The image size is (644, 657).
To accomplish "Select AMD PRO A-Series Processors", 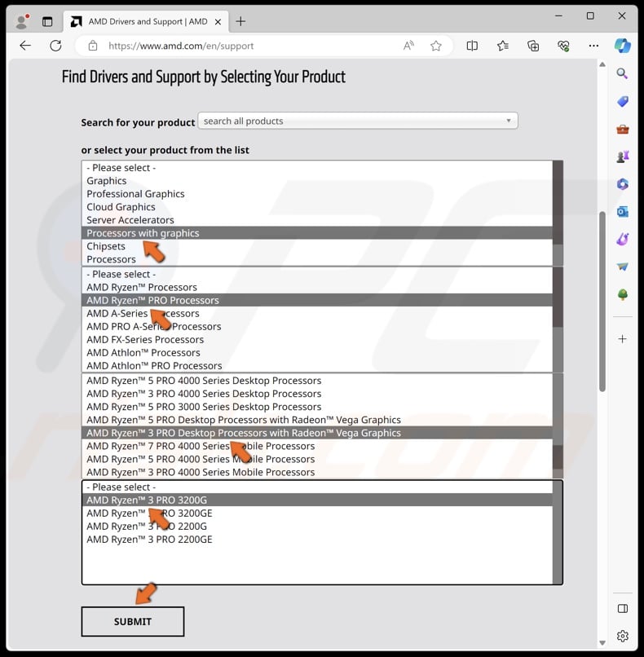I will pyautogui.click(x=317, y=326).
